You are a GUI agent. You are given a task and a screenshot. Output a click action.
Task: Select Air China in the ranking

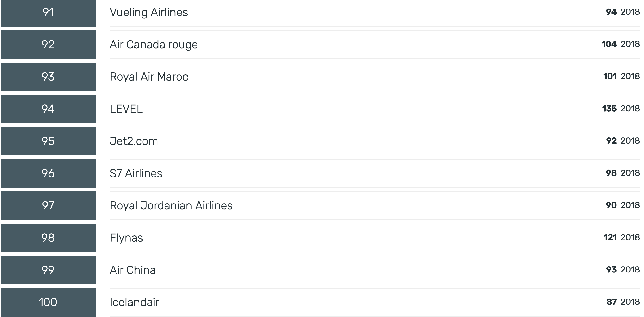click(x=133, y=270)
